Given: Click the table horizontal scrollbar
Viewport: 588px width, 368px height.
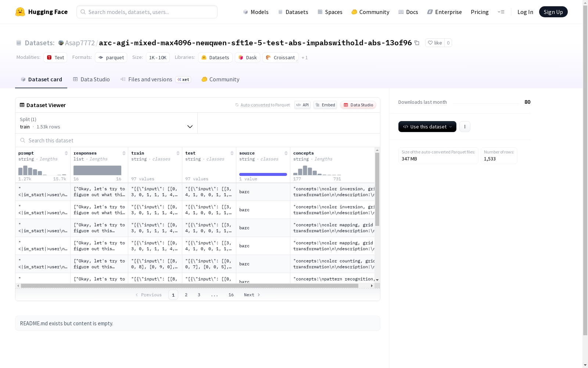Looking at the screenshot, I should 190,286.
